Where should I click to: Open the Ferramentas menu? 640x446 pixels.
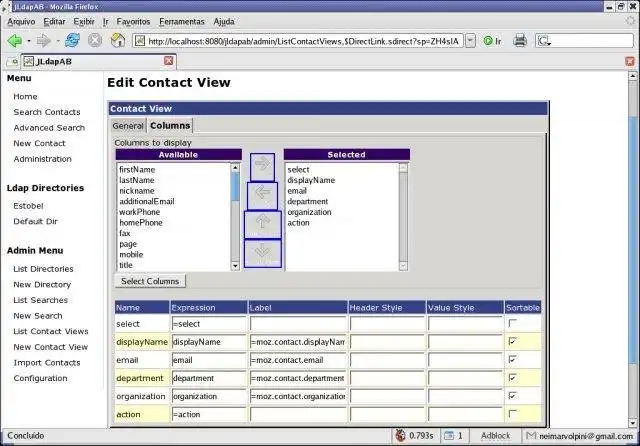[182, 22]
